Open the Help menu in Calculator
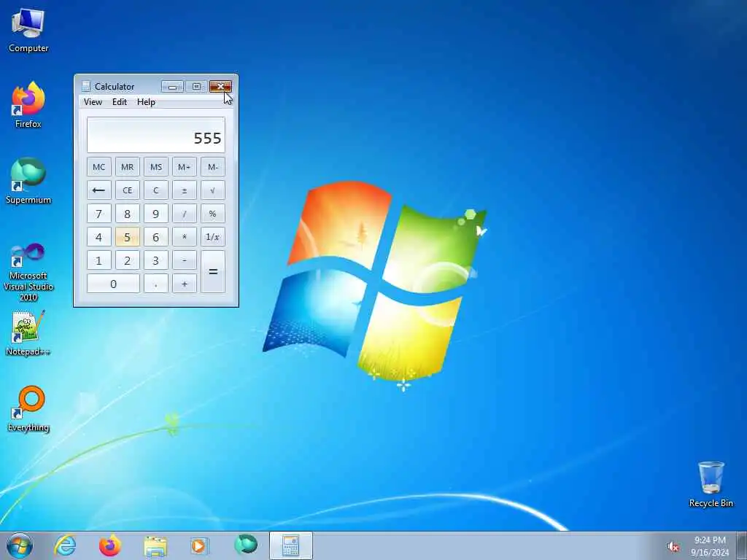The image size is (747, 560). tap(146, 102)
